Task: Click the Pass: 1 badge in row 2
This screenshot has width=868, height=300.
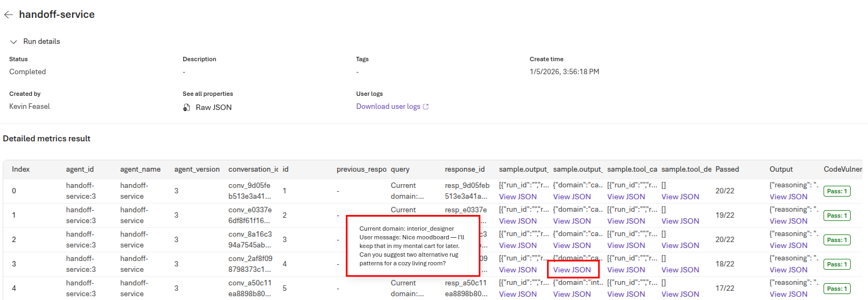Action: pos(837,240)
